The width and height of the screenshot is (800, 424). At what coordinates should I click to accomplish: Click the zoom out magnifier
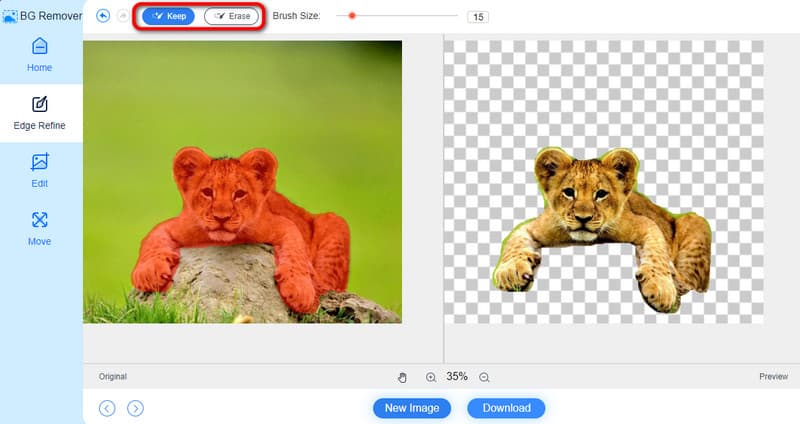tap(484, 377)
